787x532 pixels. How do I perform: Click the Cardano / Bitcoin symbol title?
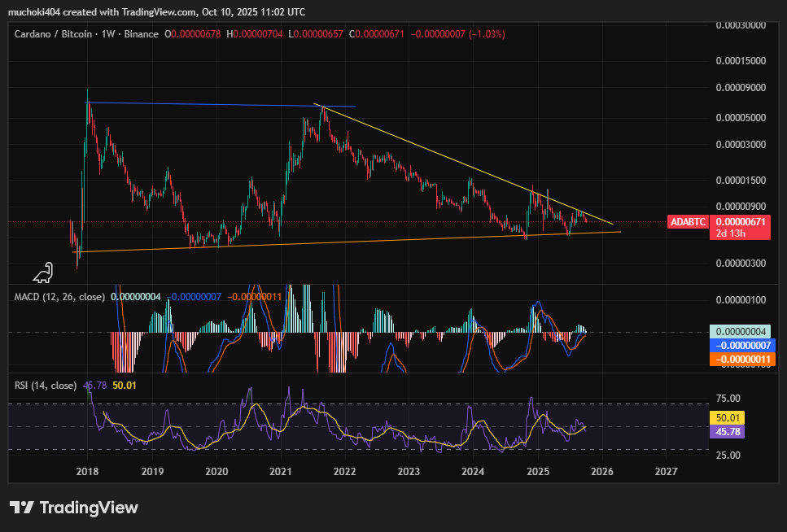pyautogui.click(x=54, y=34)
